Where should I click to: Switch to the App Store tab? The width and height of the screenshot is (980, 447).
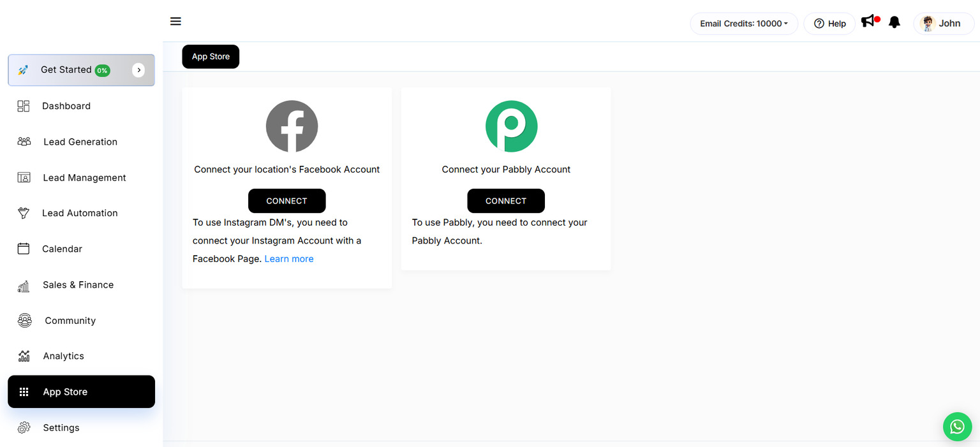coord(211,56)
